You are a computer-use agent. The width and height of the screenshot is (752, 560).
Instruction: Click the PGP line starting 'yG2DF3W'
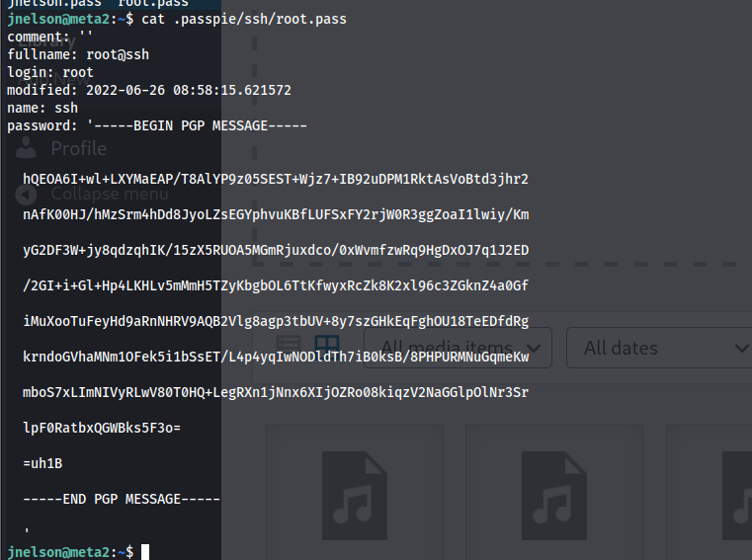[x=276, y=250]
